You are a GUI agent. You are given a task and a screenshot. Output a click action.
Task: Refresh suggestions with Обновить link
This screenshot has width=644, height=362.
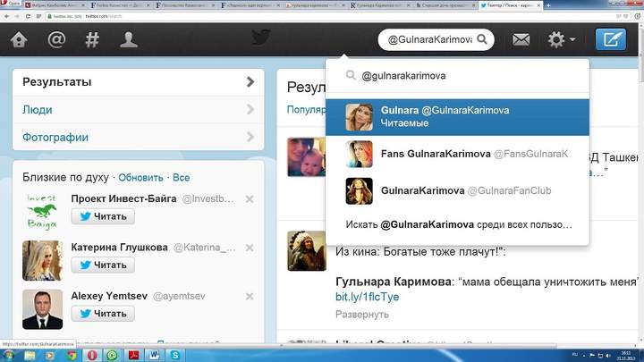[x=140, y=178]
